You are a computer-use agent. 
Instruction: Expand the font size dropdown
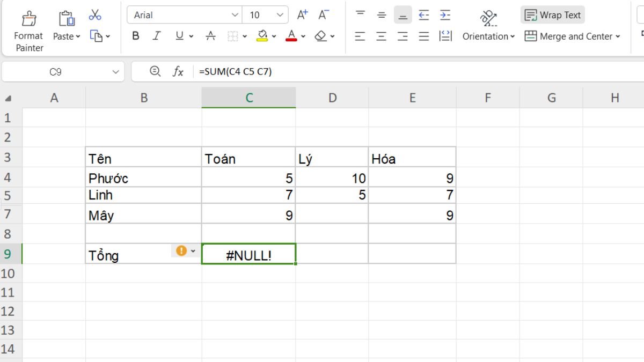(x=280, y=15)
